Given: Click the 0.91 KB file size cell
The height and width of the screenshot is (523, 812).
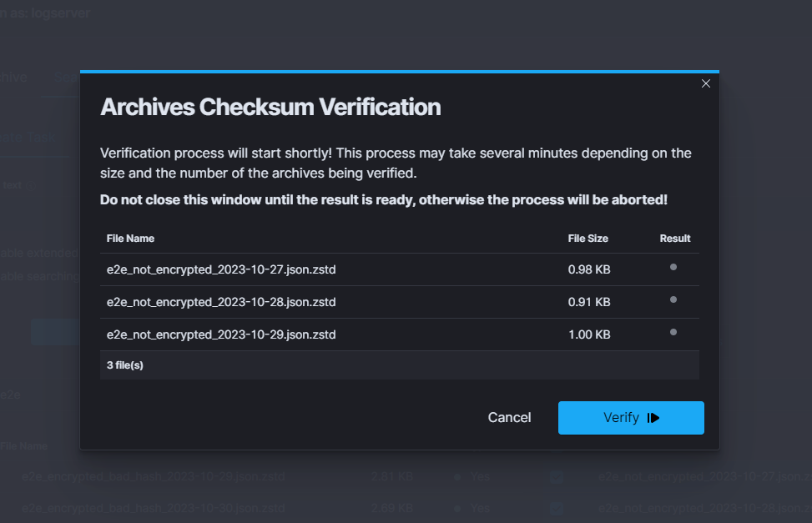Looking at the screenshot, I should point(588,302).
